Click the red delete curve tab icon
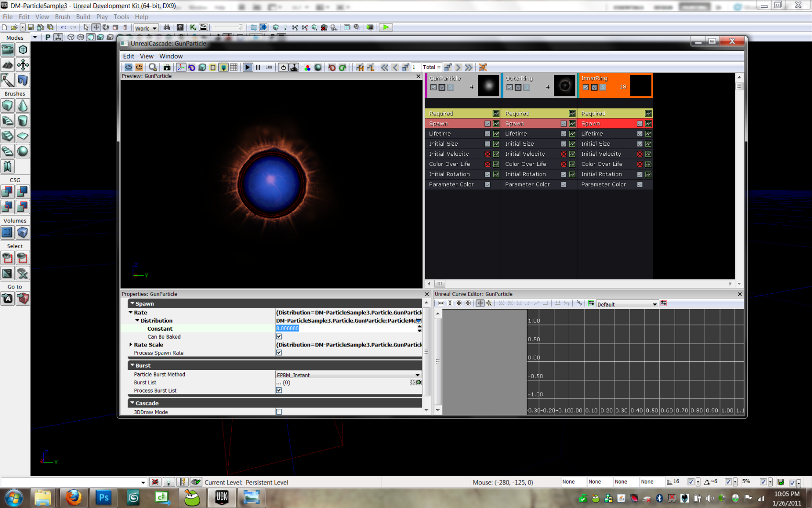This screenshot has height=508, width=812. (x=664, y=303)
